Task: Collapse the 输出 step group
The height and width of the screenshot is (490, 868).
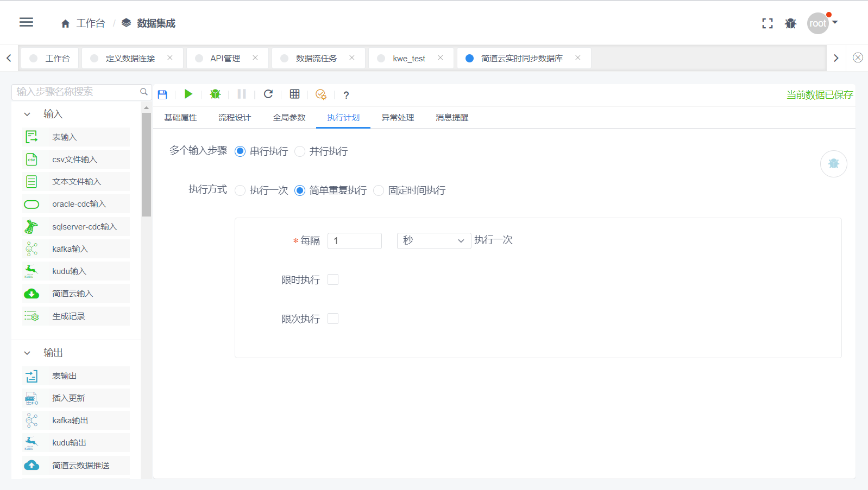Action: click(27, 353)
